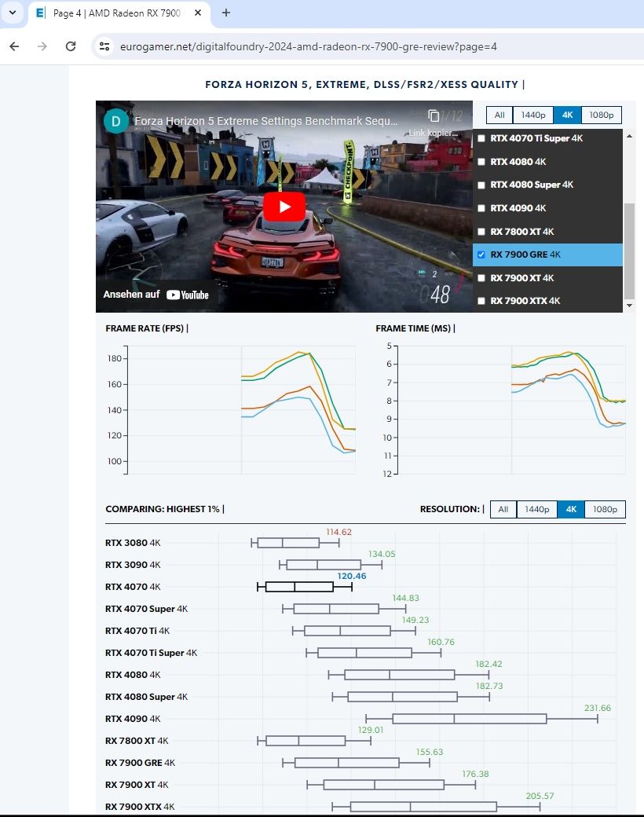Click the RTX 4070 Super 4K row label
The image size is (644, 817).
(146, 609)
